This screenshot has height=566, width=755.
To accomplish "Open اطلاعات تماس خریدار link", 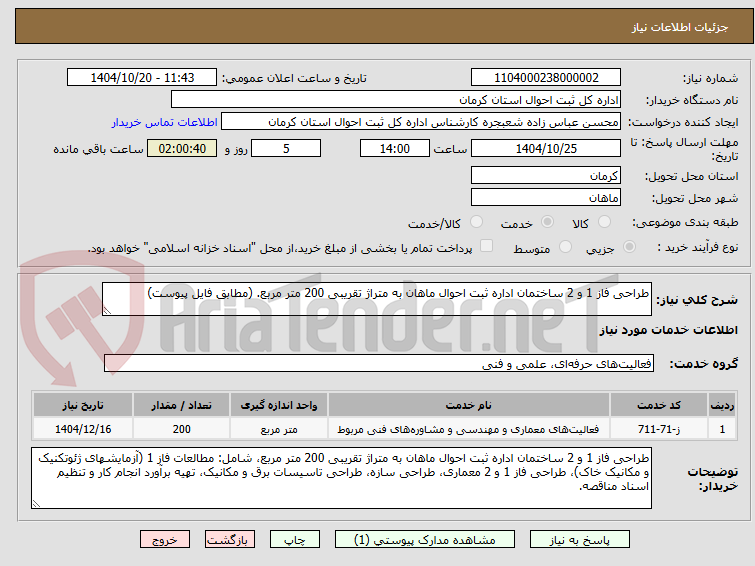I will (x=165, y=122).
